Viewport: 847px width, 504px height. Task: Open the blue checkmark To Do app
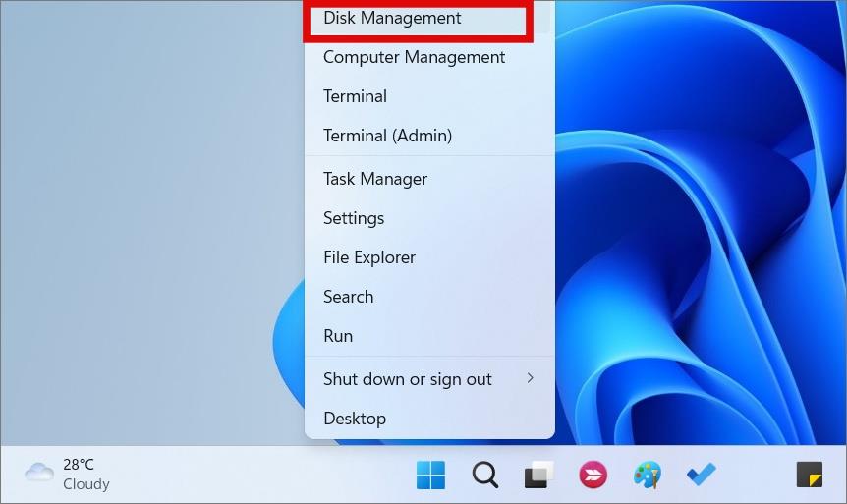pyautogui.click(x=702, y=475)
